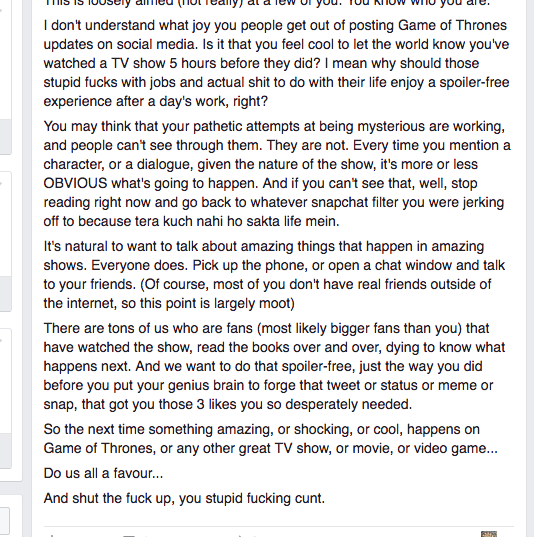Click the paragraph starting "You may think that"

pos(277,174)
